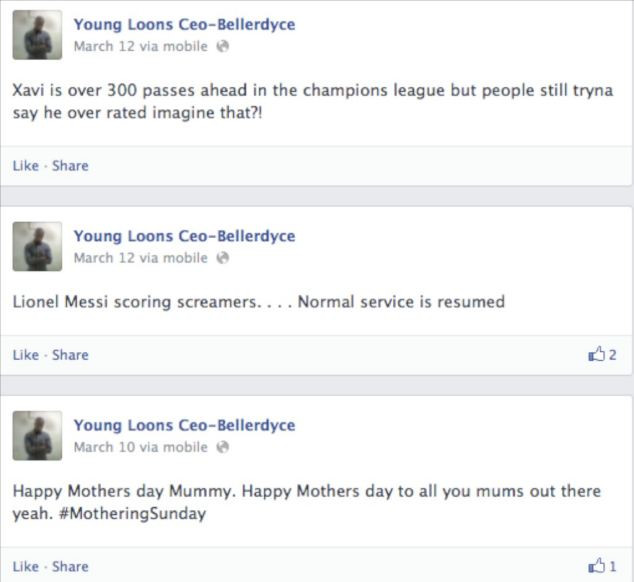634x582 pixels.
Task: Click the globe icon on the Mothers day post
Action: (x=222, y=447)
